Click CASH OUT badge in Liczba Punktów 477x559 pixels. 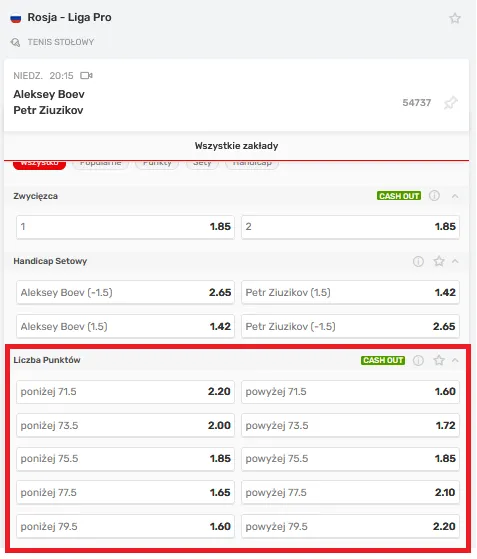click(x=383, y=360)
